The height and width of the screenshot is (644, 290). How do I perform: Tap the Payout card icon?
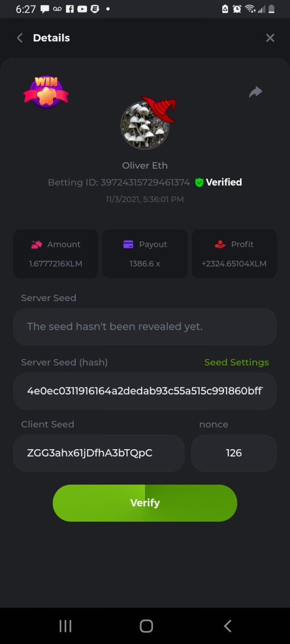pyautogui.click(x=128, y=244)
